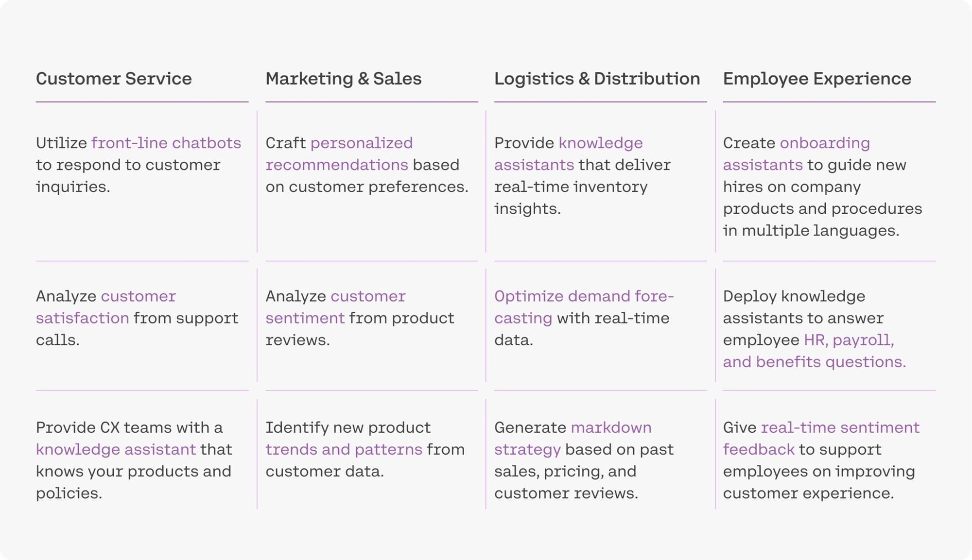
Task: Open the markdown strategy link
Action: pyautogui.click(x=573, y=438)
